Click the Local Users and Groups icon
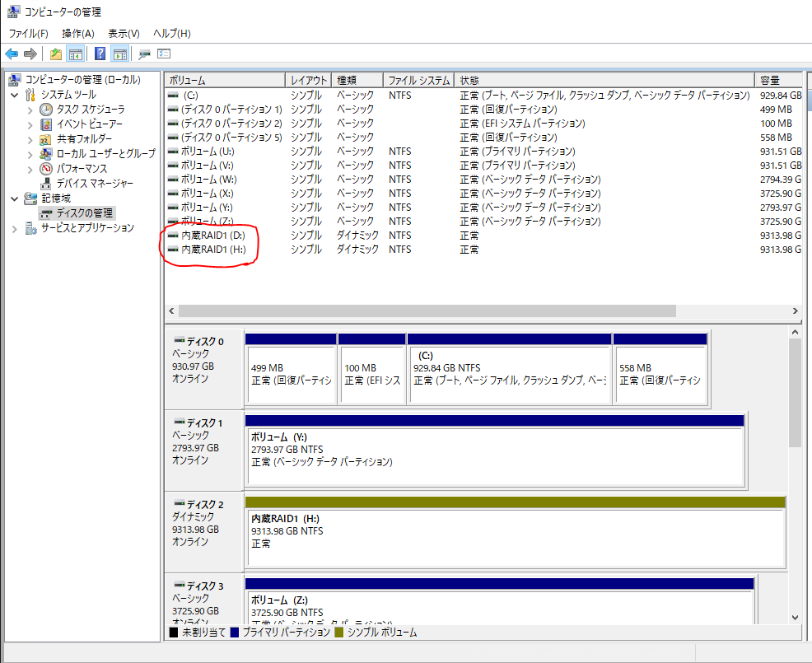 [46, 154]
